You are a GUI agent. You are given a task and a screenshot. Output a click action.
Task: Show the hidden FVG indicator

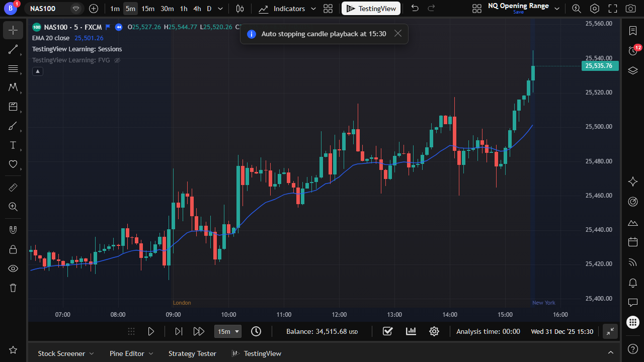click(x=117, y=60)
